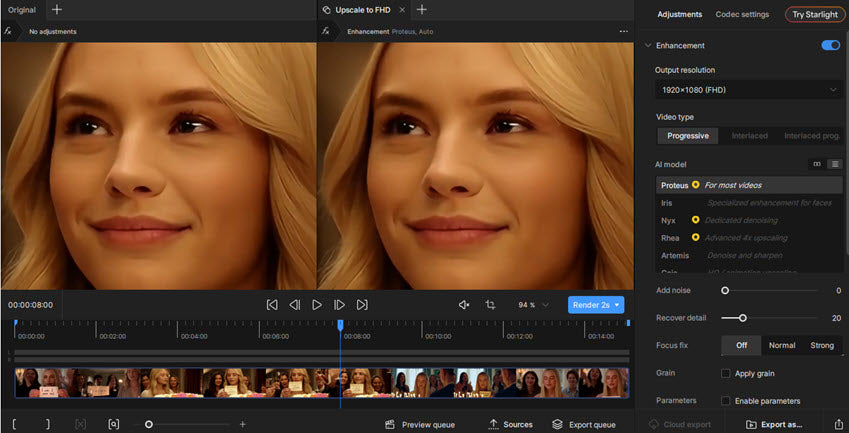Switch AI model view to card layout icon
Image resolution: width=849 pixels, height=433 pixels.
[817, 164]
